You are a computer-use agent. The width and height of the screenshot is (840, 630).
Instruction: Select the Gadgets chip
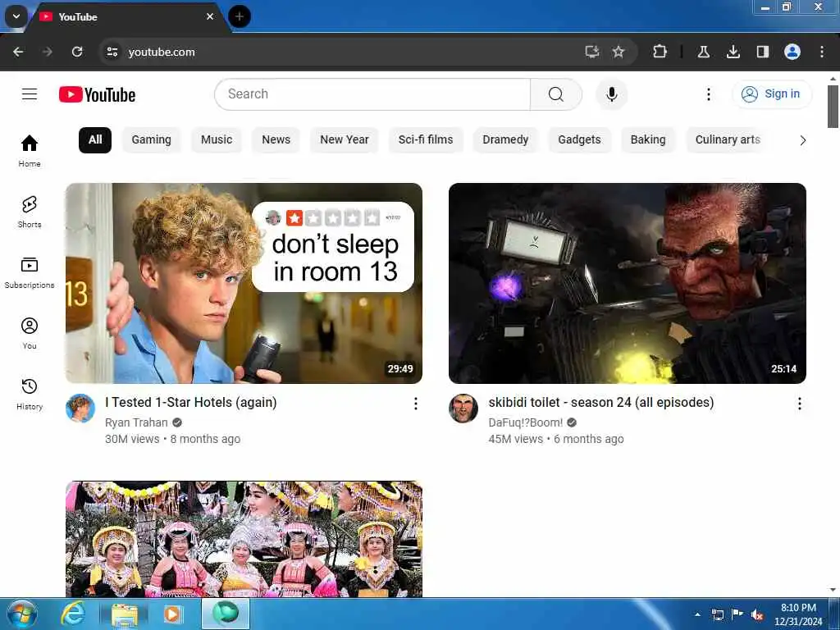(579, 139)
